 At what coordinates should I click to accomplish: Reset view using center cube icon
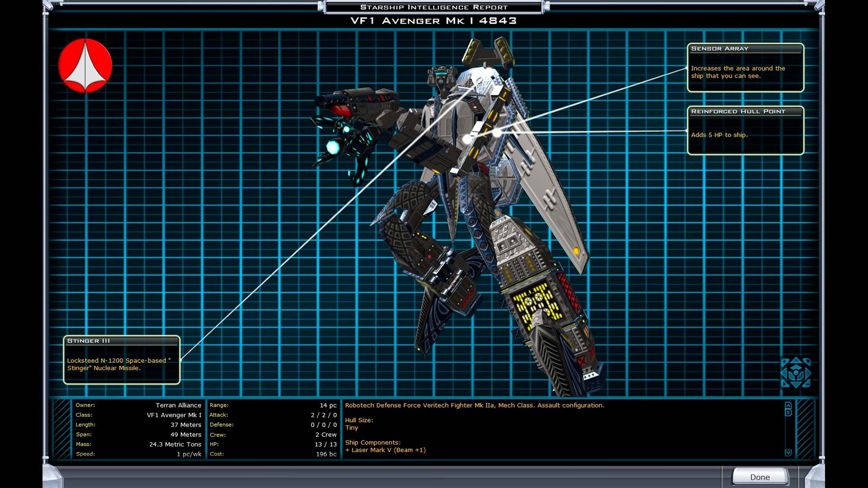pos(796,373)
